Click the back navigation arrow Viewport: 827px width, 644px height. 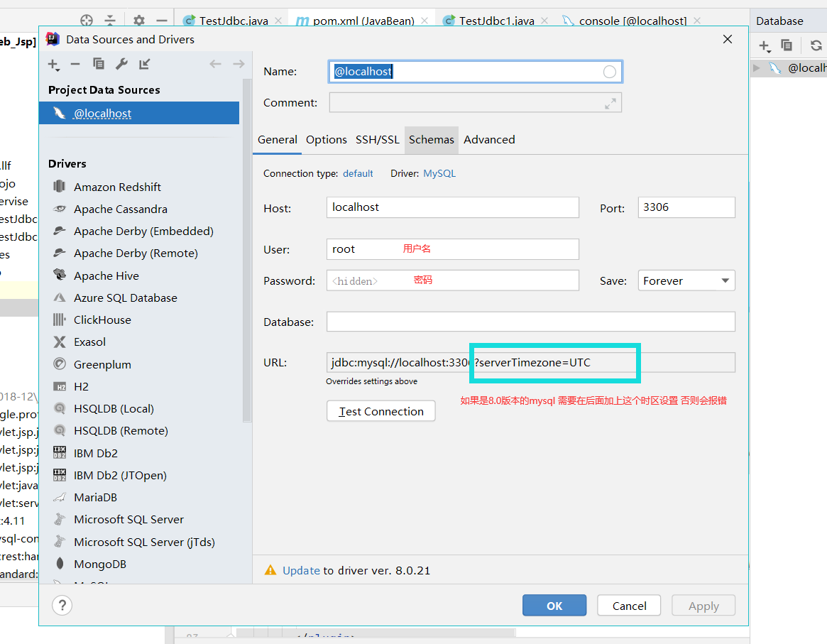(215, 64)
